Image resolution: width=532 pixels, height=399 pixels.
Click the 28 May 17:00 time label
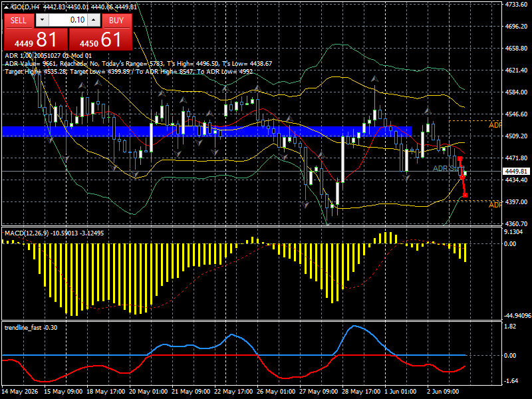coord(361,391)
